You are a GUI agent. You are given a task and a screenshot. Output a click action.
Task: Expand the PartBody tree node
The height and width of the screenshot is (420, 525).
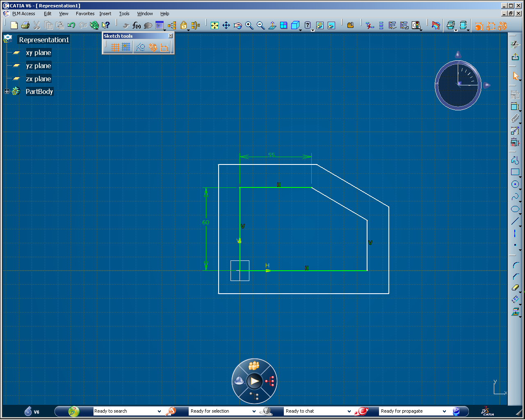point(7,91)
